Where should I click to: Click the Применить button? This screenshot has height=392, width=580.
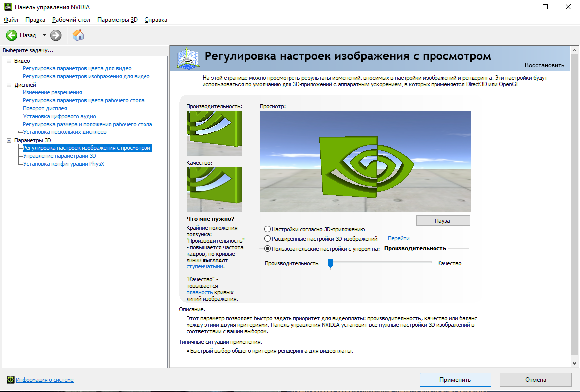click(455, 380)
